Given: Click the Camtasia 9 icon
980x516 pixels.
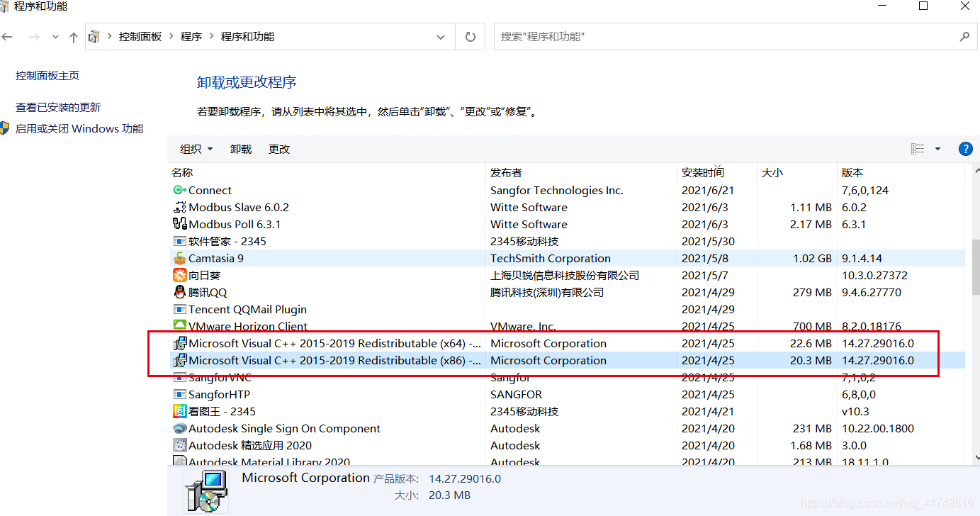Looking at the screenshot, I should coord(179,258).
